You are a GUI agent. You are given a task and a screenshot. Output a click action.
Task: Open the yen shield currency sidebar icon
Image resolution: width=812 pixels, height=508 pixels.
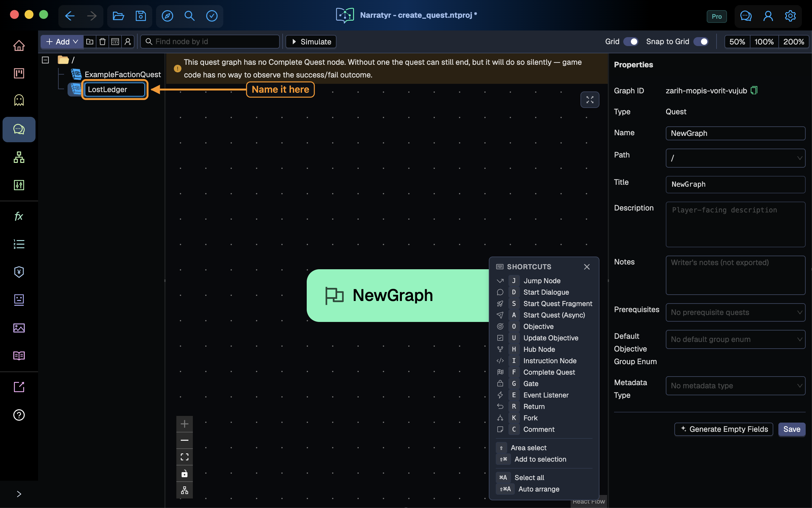pos(19,272)
